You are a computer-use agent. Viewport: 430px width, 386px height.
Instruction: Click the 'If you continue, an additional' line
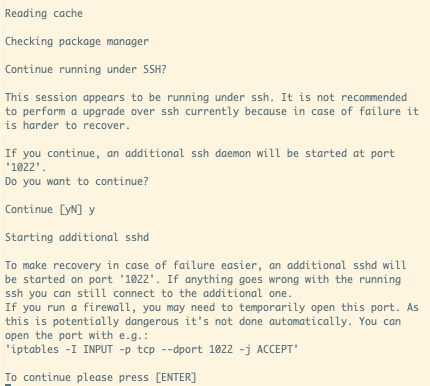coord(200,153)
